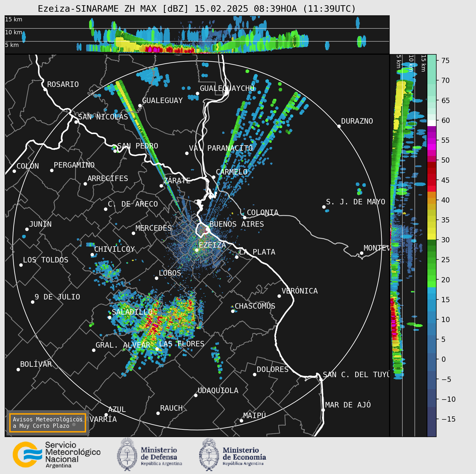Viewport: 476px width, 474px height.
Task: Click the LAS FLORES label
Action: (182, 344)
